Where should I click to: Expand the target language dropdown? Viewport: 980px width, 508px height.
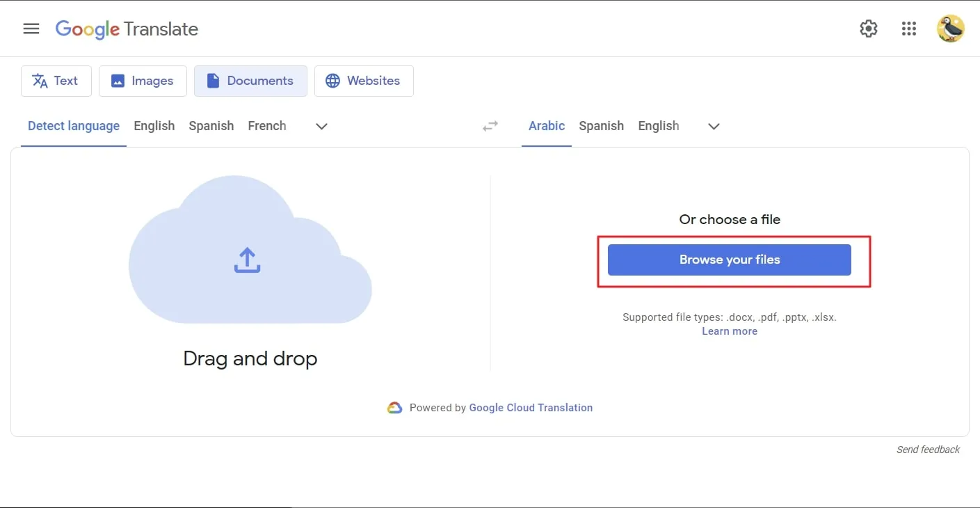coord(714,127)
